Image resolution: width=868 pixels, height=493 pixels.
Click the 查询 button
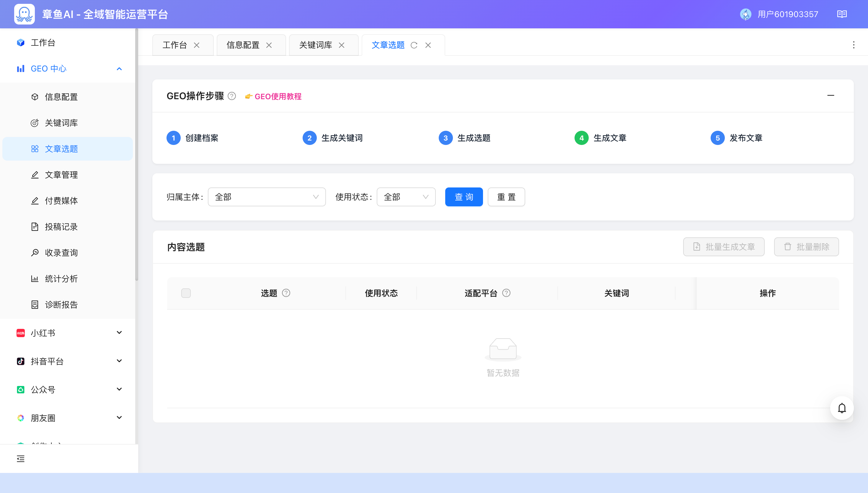pyautogui.click(x=464, y=197)
